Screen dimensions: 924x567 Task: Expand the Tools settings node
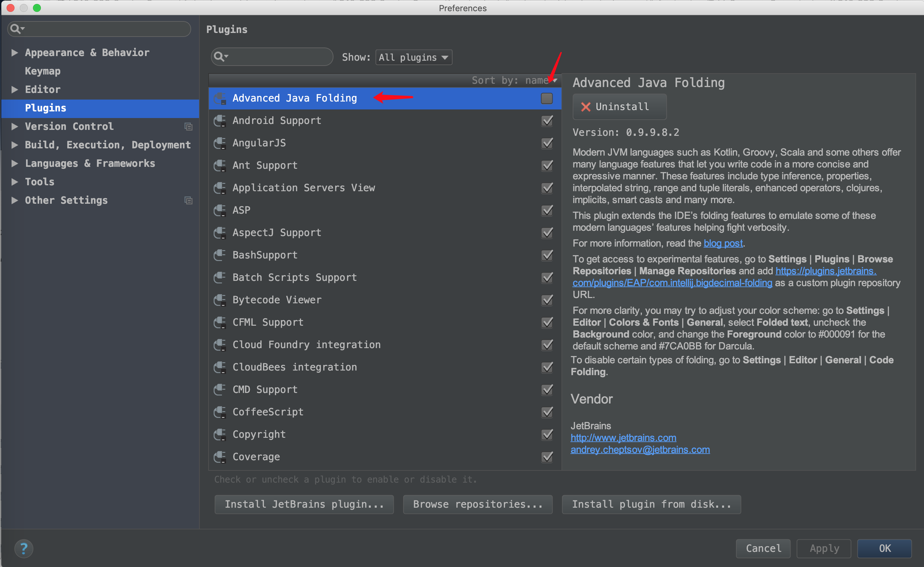14,182
